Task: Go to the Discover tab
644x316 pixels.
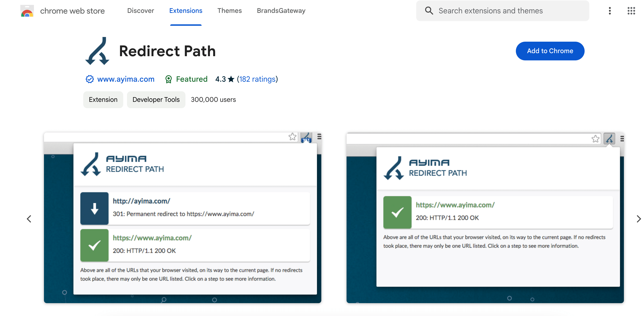Action: click(141, 11)
